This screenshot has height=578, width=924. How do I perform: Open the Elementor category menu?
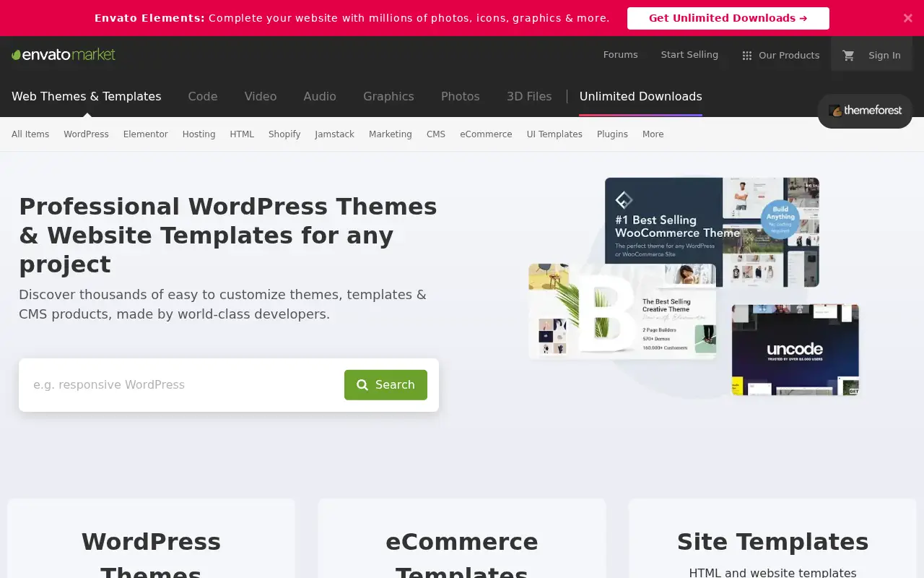146,134
